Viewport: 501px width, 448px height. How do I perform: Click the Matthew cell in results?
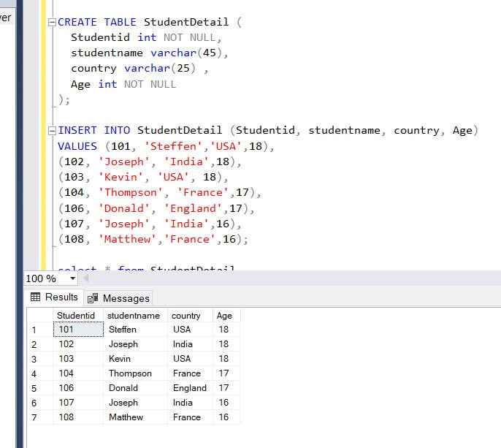(136, 417)
